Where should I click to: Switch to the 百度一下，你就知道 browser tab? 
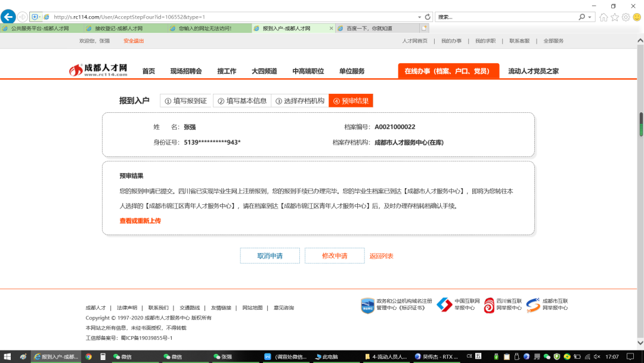coord(370,28)
